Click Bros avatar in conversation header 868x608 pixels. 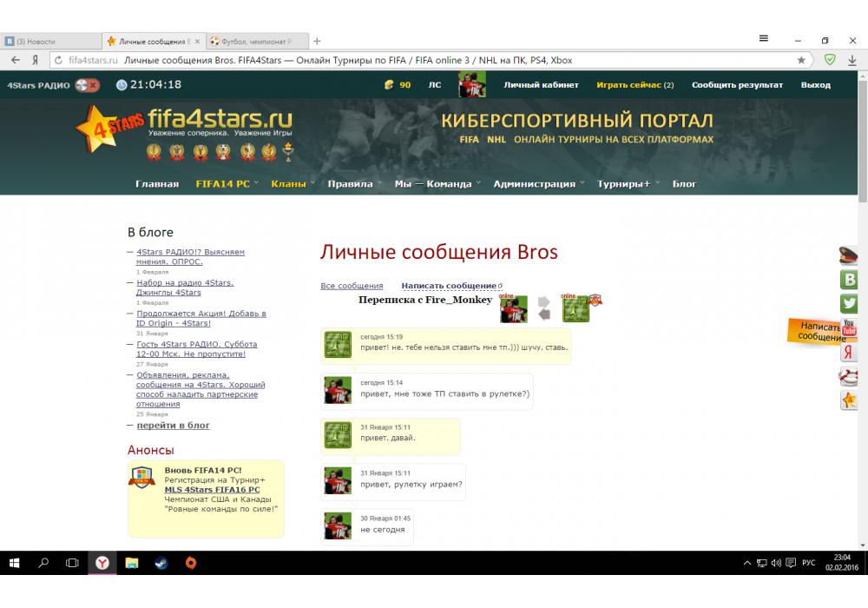(514, 309)
